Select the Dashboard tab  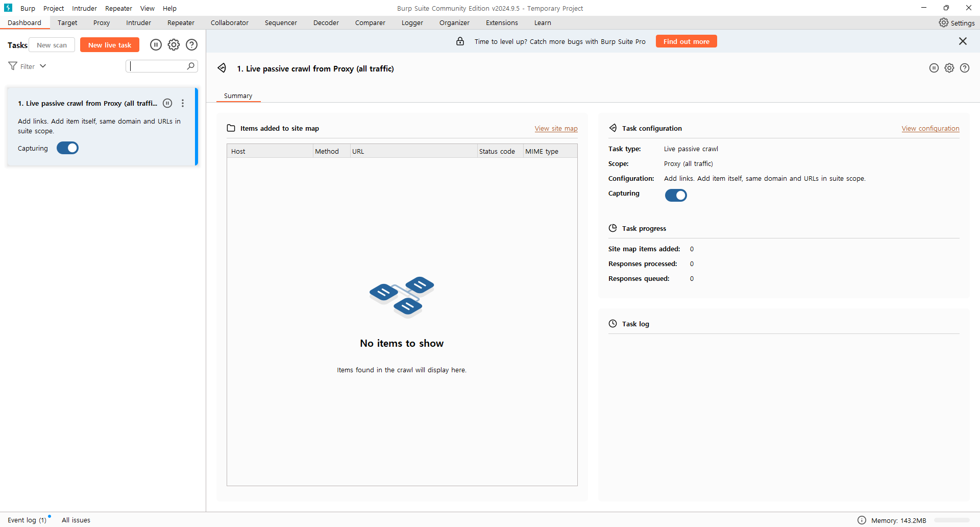(x=24, y=23)
